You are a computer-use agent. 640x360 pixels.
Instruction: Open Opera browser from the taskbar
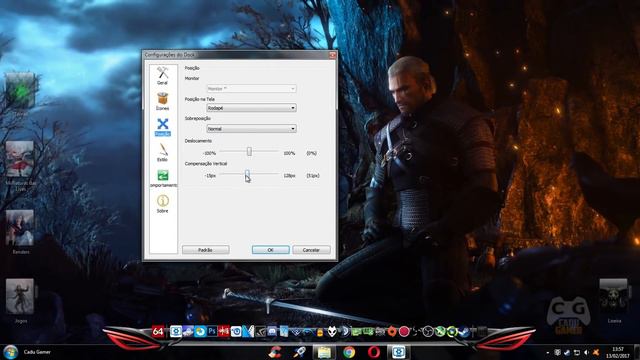point(374,352)
